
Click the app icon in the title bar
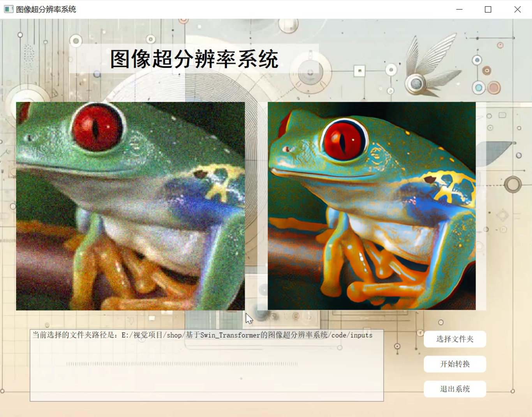pos(9,9)
